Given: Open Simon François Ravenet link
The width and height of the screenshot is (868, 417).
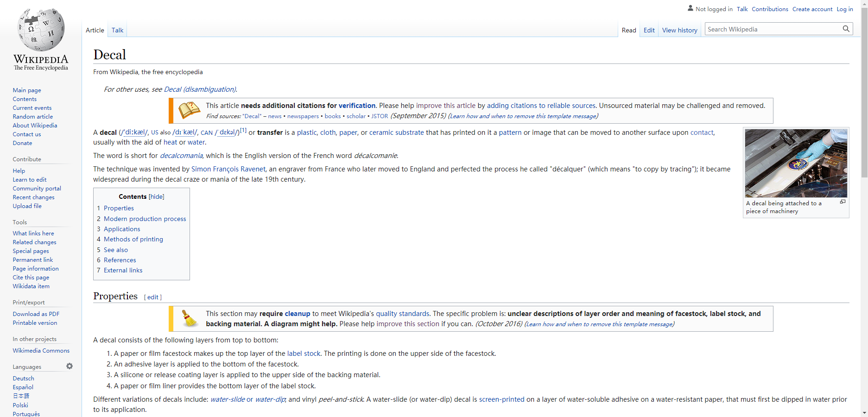Looking at the screenshot, I should click(228, 169).
